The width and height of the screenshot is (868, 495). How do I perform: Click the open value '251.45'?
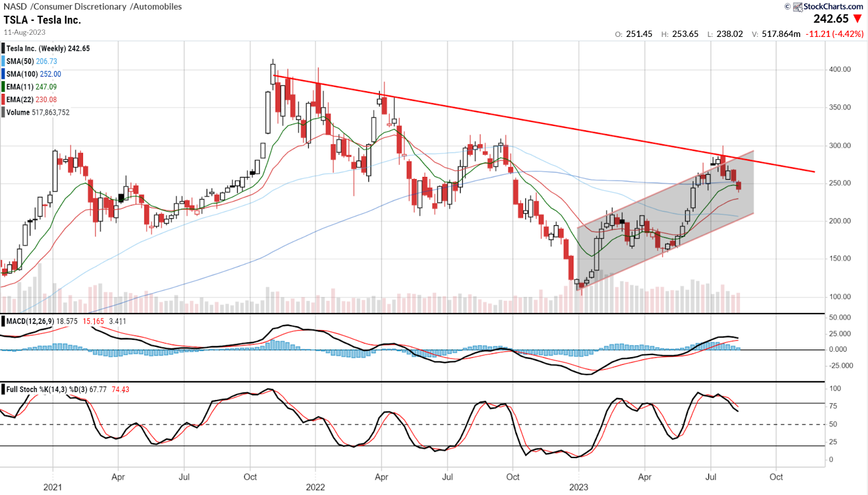pyautogui.click(x=639, y=34)
